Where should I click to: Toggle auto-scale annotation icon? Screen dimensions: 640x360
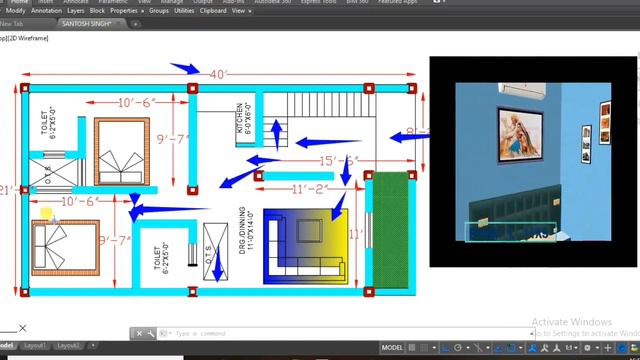[x=544, y=348]
